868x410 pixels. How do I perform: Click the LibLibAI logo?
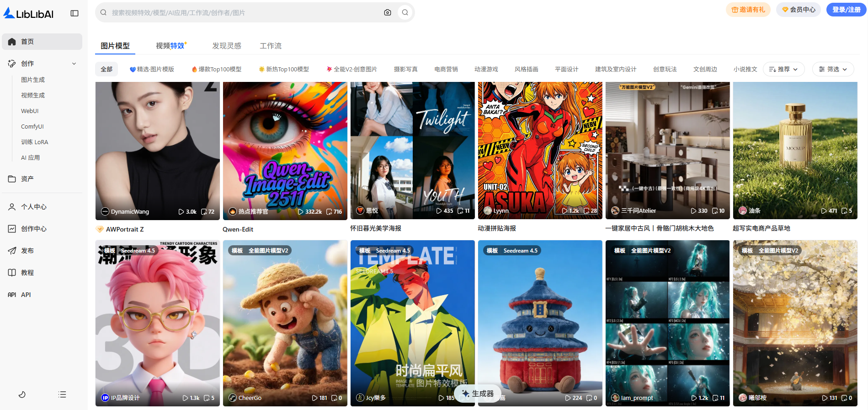coord(28,13)
